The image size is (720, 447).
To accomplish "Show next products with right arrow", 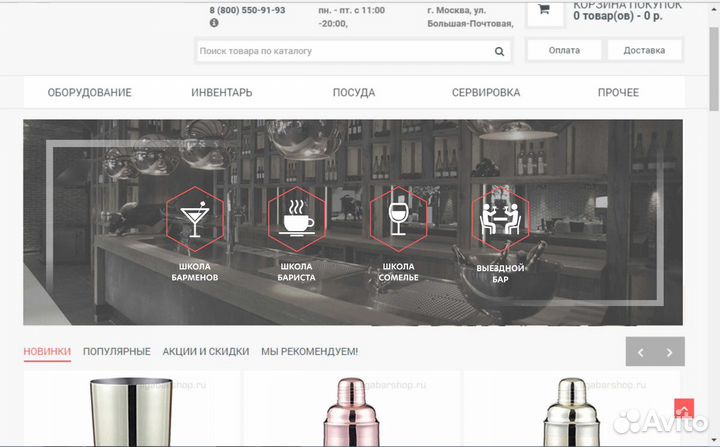I will (x=670, y=352).
